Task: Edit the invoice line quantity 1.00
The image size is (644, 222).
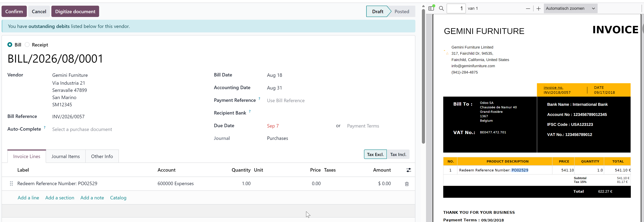Action: 246,184
